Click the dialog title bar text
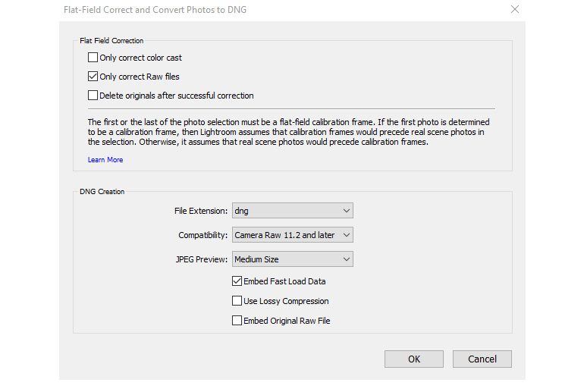This screenshot has height=392, width=584. coord(155,10)
